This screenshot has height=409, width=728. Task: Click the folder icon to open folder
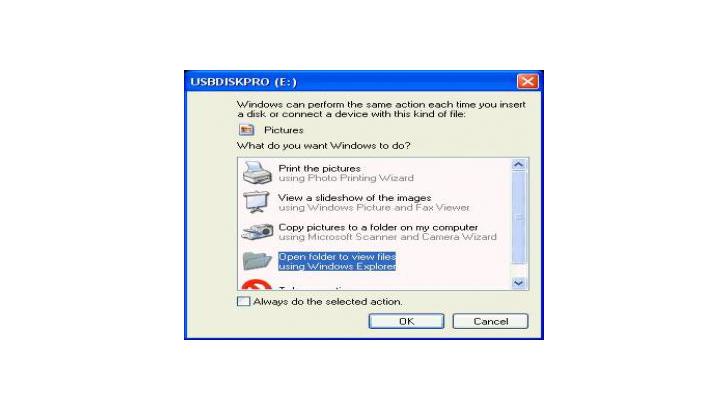coord(257,261)
